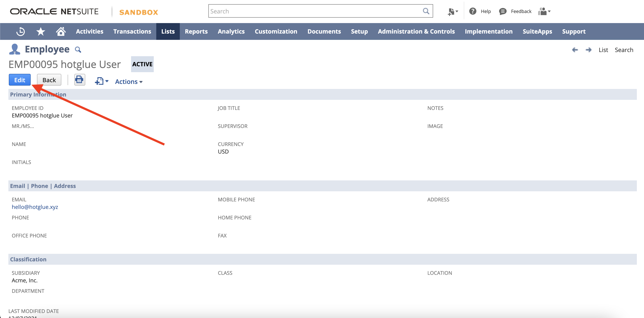The height and width of the screenshot is (318, 644).
Task: Click the ACTIVE status badge
Action: [x=142, y=64]
